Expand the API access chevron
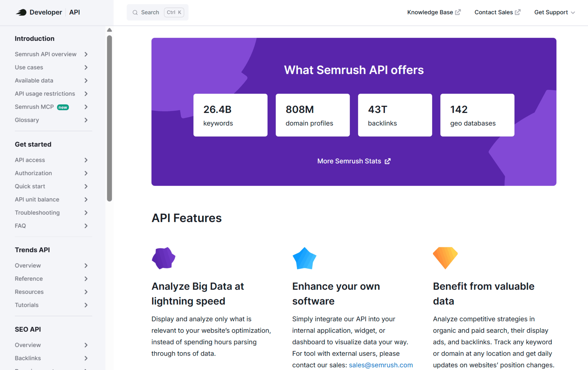The image size is (588, 370). 86,160
